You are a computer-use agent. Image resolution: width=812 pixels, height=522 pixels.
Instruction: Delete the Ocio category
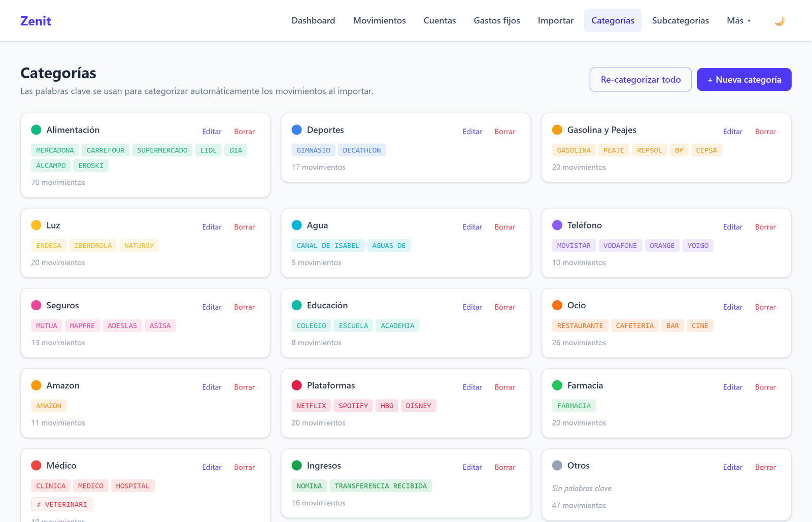(x=765, y=307)
